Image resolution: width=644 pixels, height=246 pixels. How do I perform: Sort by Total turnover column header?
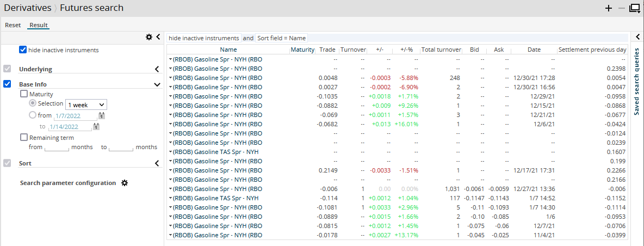point(441,50)
